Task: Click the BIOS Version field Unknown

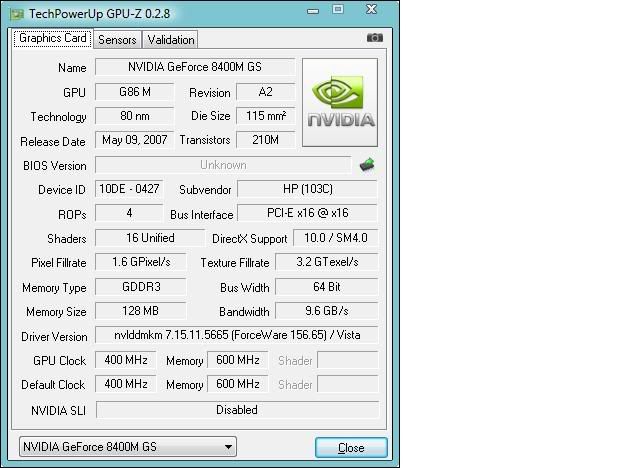Action: point(223,165)
